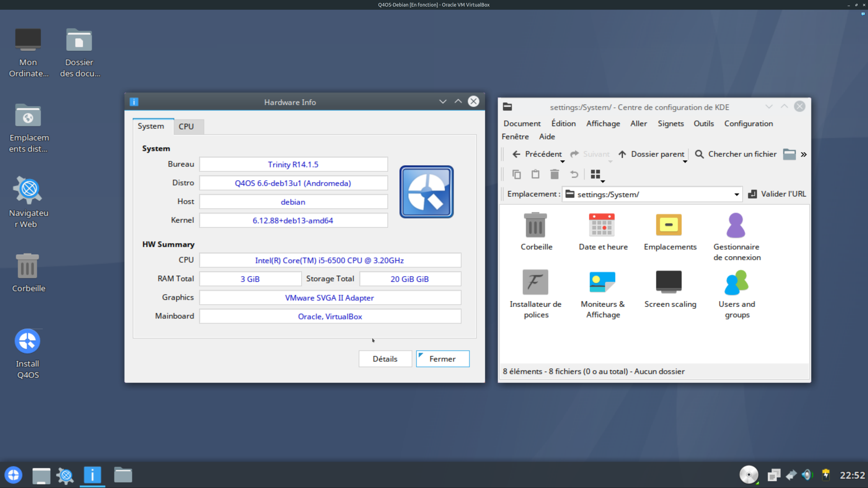This screenshot has width=868, height=488.
Task: Open the Configuration menu
Action: tap(748, 124)
